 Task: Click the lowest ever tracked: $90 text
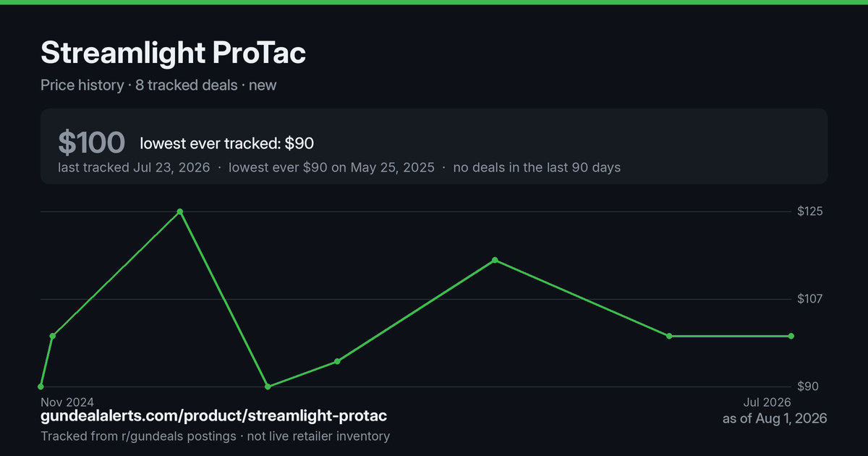click(x=226, y=143)
